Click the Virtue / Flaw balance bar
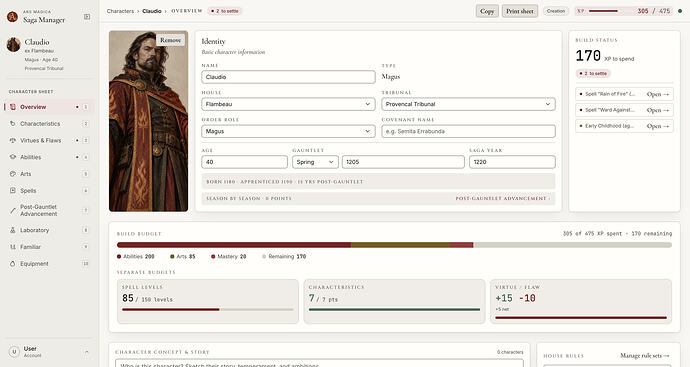This screenshot has height=367, width=690. tap(581, 317)
